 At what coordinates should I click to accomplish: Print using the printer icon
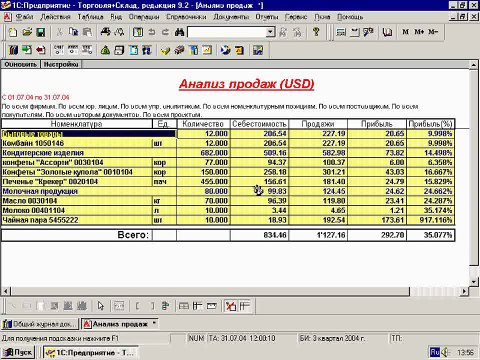point(105,32)
